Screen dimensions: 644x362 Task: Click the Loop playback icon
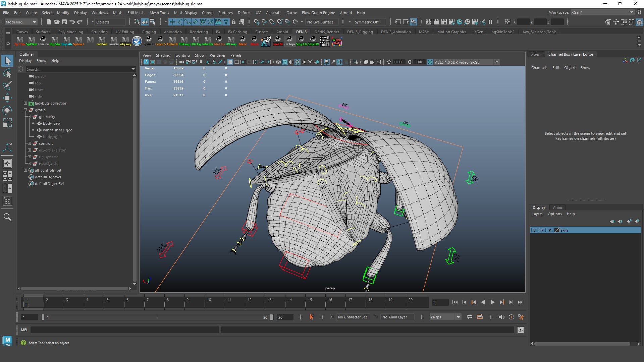click(469, 317)
